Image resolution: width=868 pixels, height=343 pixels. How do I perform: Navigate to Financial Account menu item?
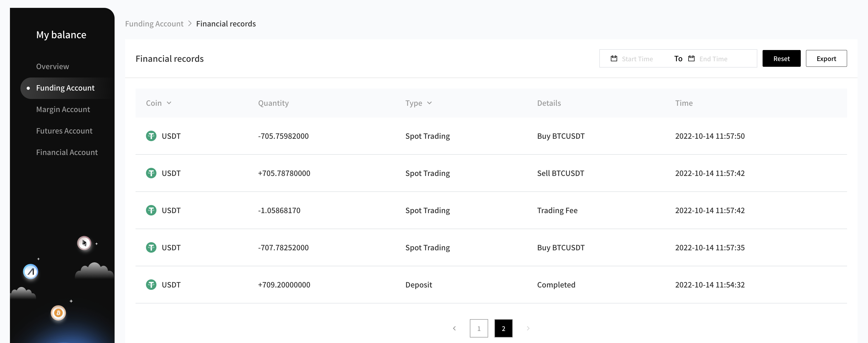(67, 152)
